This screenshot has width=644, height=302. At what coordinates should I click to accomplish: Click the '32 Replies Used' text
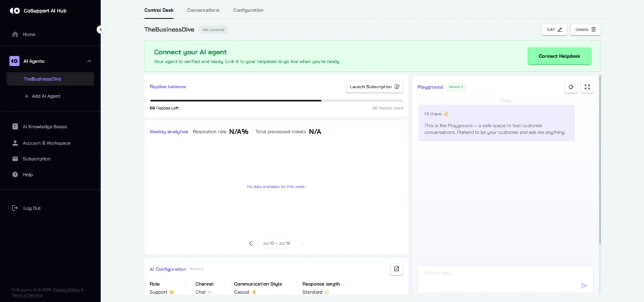point(387,108)
